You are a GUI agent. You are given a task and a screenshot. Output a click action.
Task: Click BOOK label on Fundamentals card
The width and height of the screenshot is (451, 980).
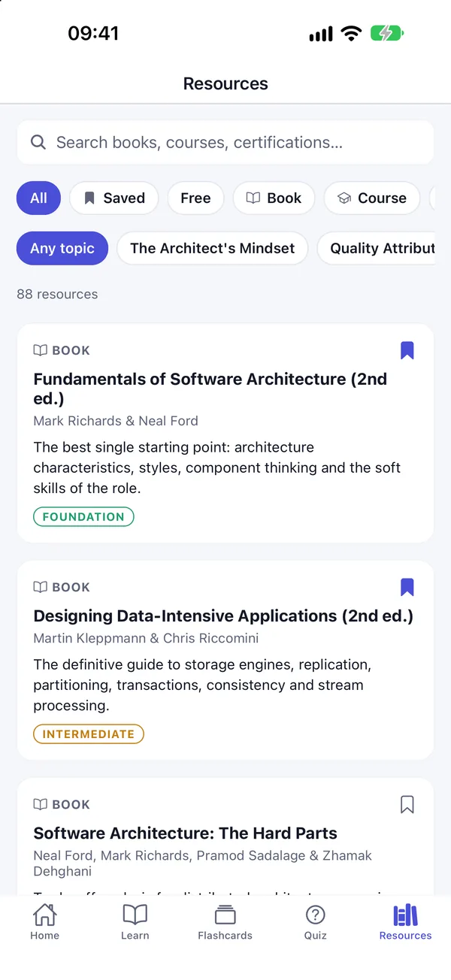pyautogui.click(x=62, y=350)
